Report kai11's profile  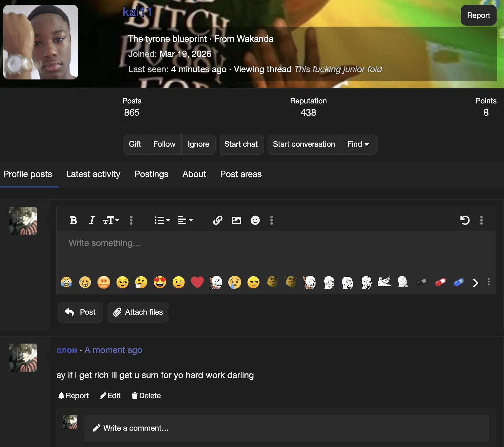tap(478, 15)
